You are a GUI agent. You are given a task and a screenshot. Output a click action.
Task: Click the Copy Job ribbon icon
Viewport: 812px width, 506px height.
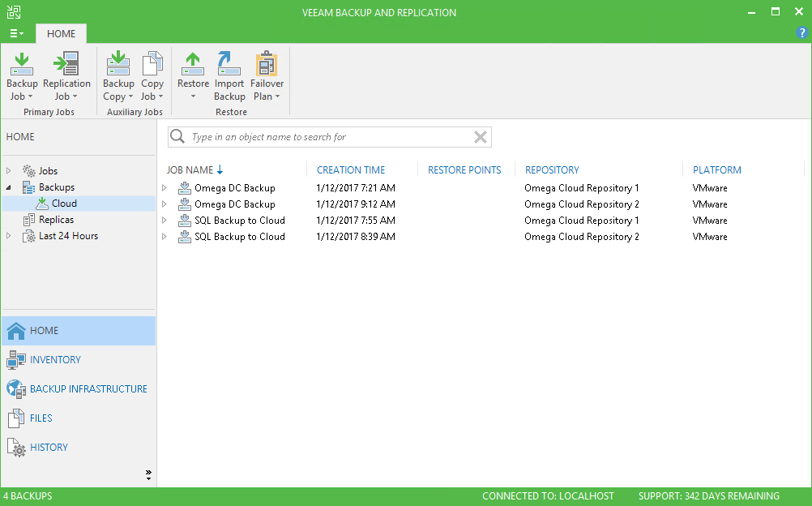tap(152, 64)
